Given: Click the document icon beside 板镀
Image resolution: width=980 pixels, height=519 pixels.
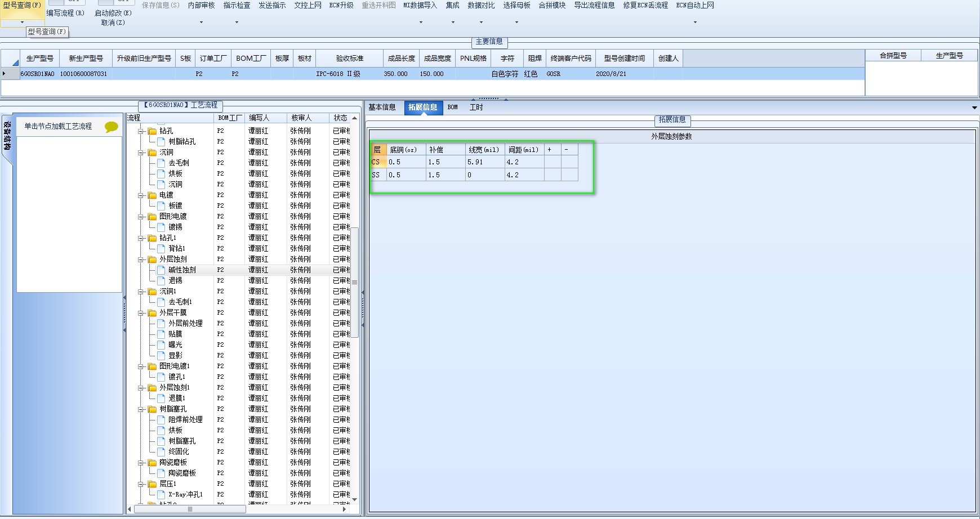Looking at the screenshot, I should [x=161, y=206].
